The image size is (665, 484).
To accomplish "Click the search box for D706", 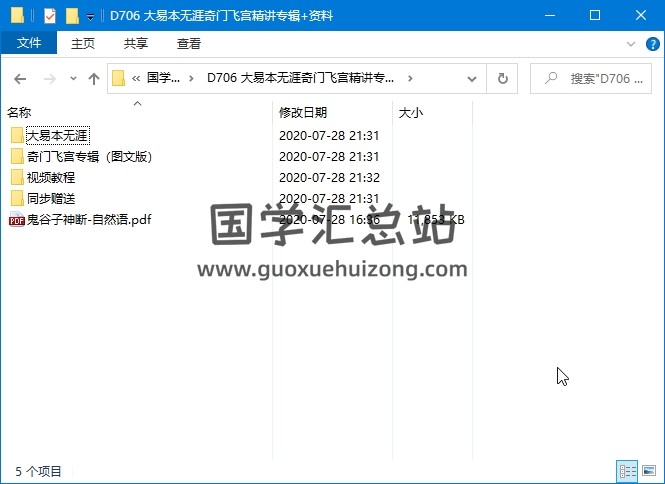I will pyautogui.click(x=591, y=78).
